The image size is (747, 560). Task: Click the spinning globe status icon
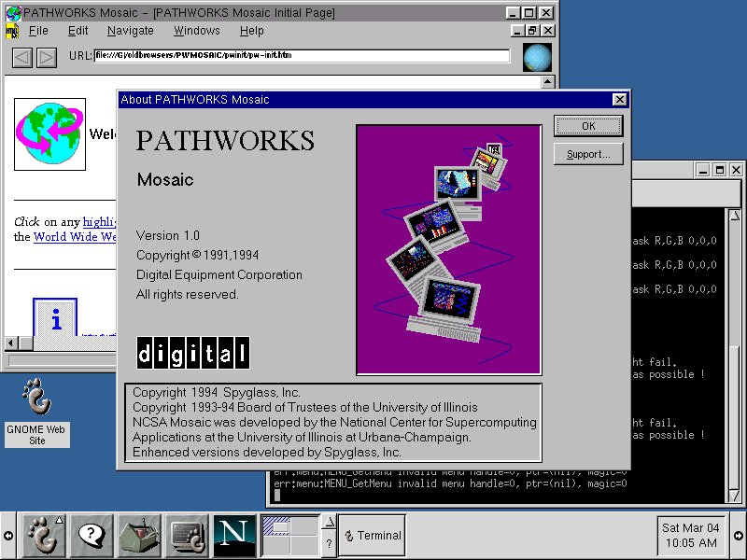coord(537,57)
